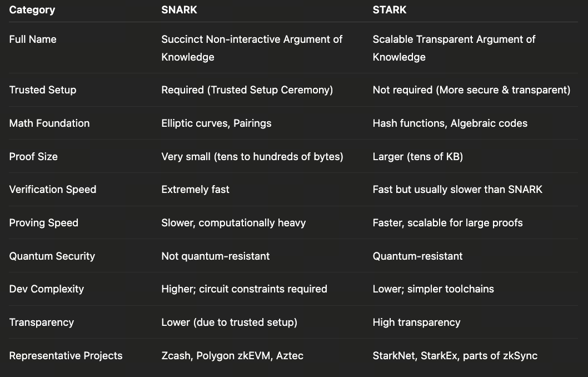The width and height of the screenshot is (588, 377).
Task: Click the Trusted Setup row label
Action: [x=43, y=90]
